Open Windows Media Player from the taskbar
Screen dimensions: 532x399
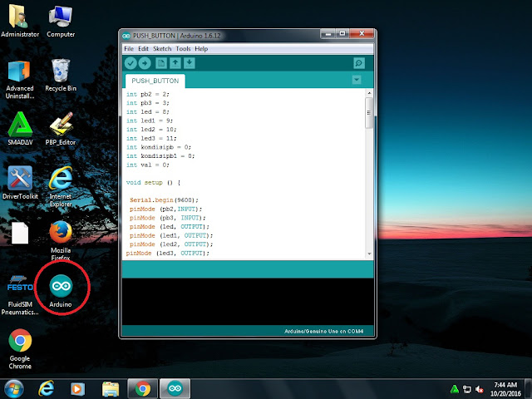(x=77, y=389)
